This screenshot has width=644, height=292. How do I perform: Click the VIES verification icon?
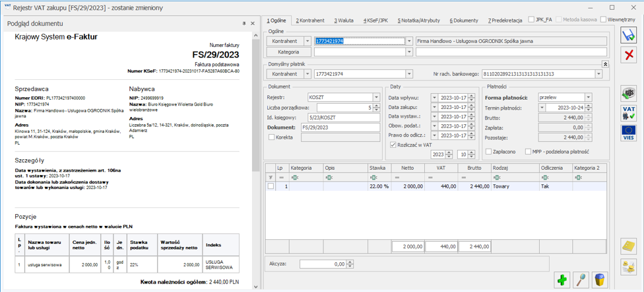click(x=628, y=133)
